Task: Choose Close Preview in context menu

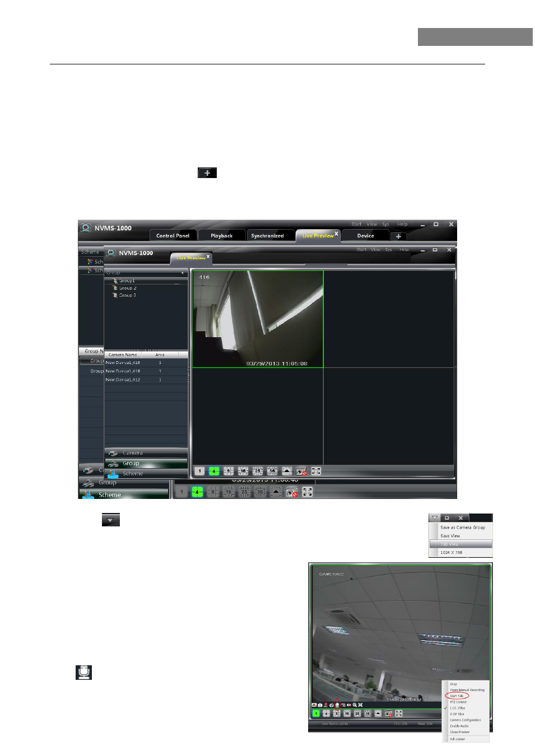Action: point(466,732)
